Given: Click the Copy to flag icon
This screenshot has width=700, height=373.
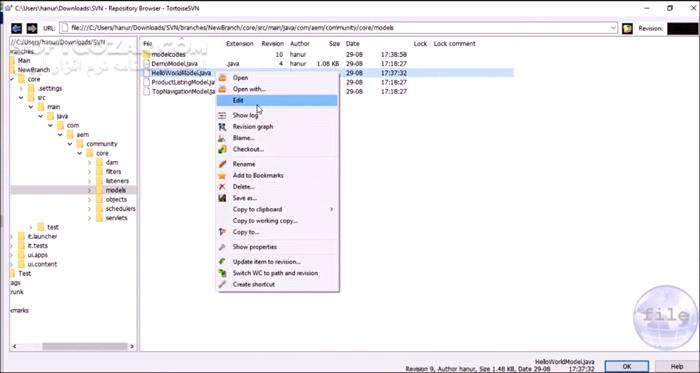Looking at the screenshot, I should (x=222, y=232).
